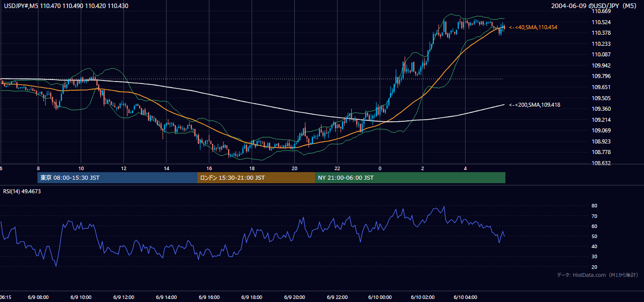Click hour tick 4 under price chart
The width and height of the screenshot is (644, 302).
[x=466, y=168]
